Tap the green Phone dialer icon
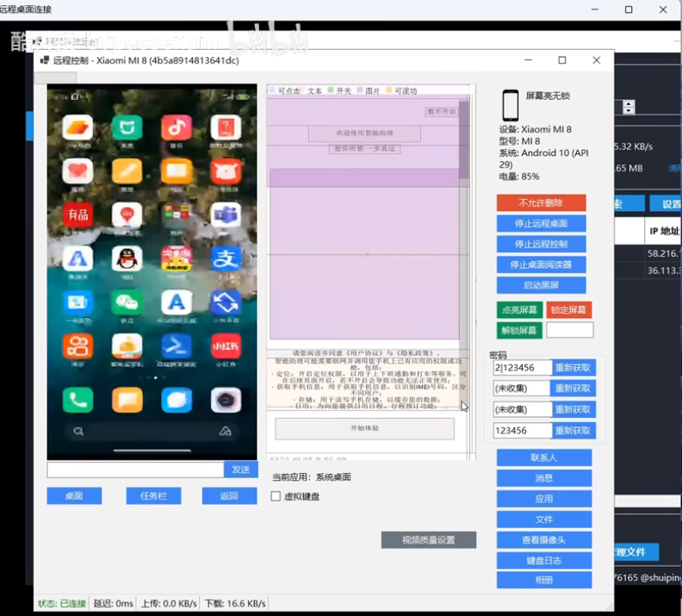The image size is (682, 616). [x=77, y=400]
